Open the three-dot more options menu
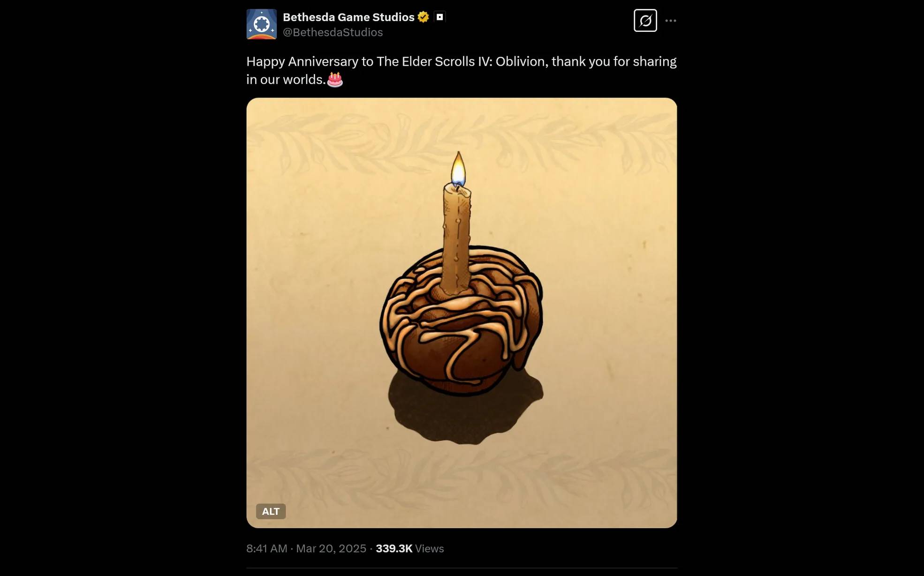Image resolution: width=924 pixels, height=576 pixels. pos(671,21)
